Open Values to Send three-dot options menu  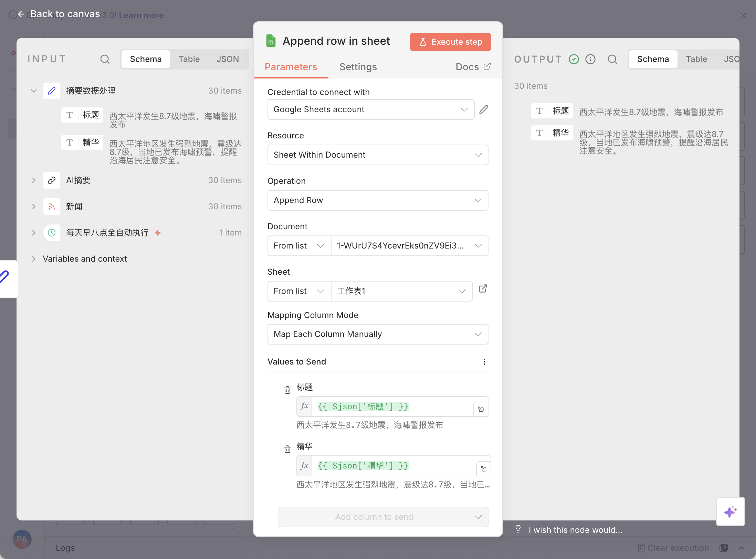tap(484, 362)
